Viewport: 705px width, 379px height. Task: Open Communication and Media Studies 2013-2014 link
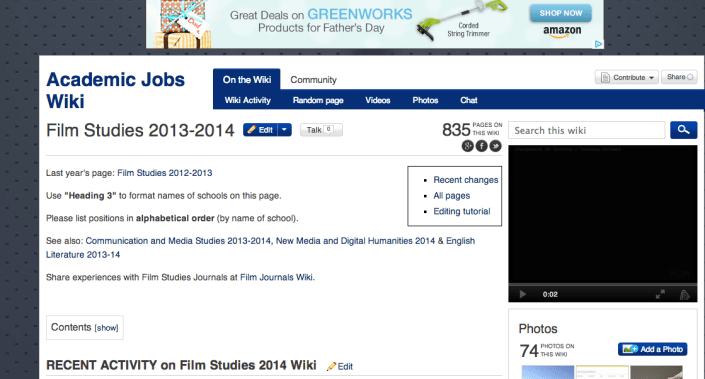[178, 241]
